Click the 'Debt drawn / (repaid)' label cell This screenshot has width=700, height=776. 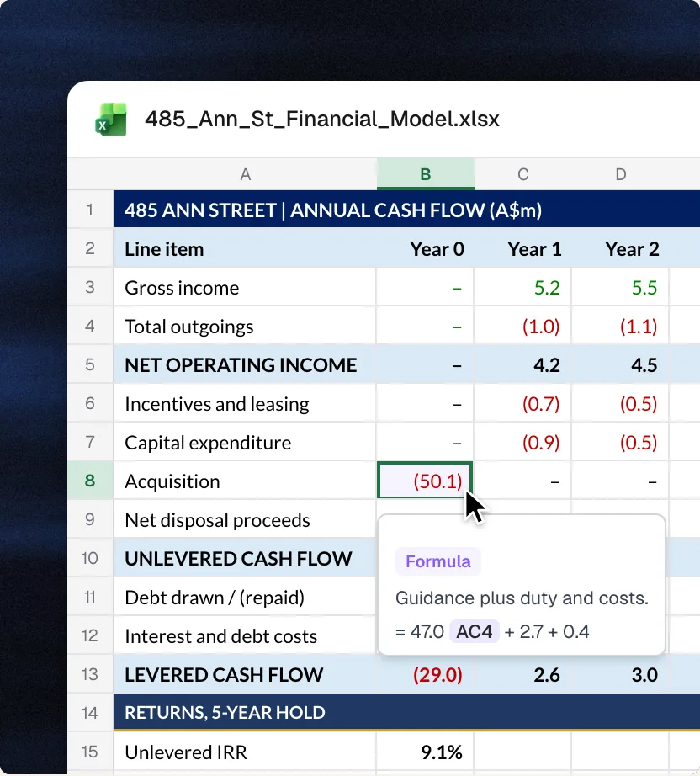(245, 597)
